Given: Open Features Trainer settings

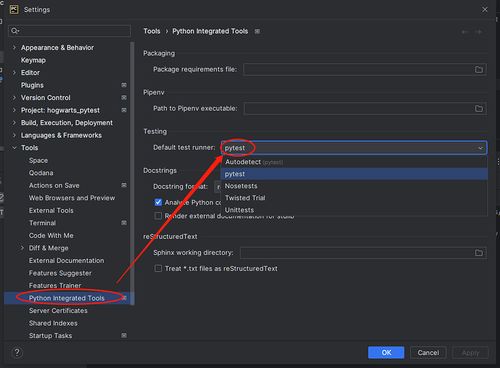Looking at the screenshot, I should [x=55, y=285].
